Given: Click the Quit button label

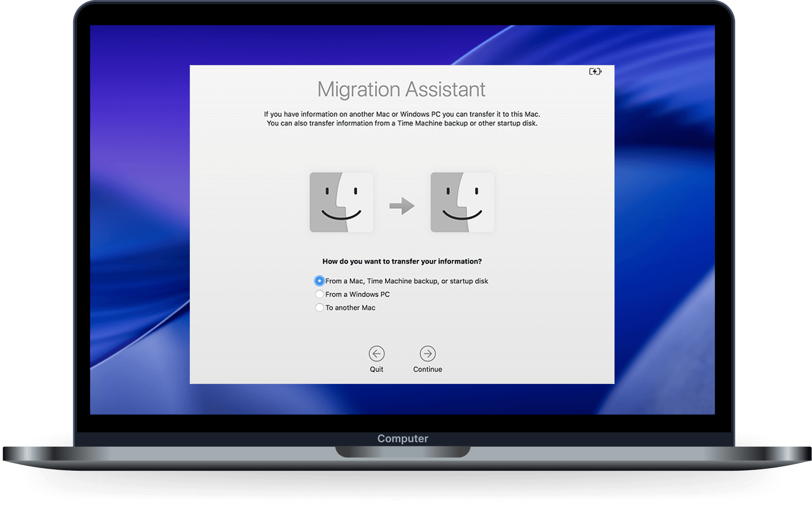Looking at the screenshot, I should tap(376, 369).
